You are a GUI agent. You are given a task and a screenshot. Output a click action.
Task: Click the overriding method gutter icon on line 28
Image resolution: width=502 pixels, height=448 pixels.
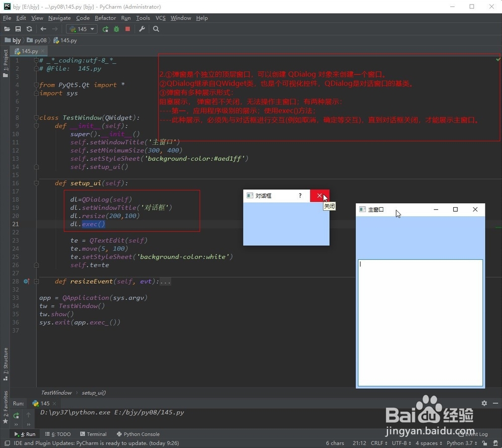[27, 281]
